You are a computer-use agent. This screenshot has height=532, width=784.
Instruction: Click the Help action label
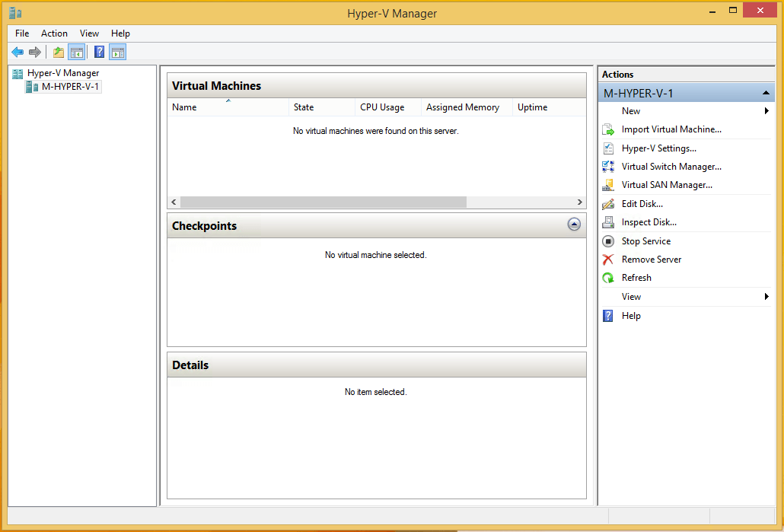point(631,316)
